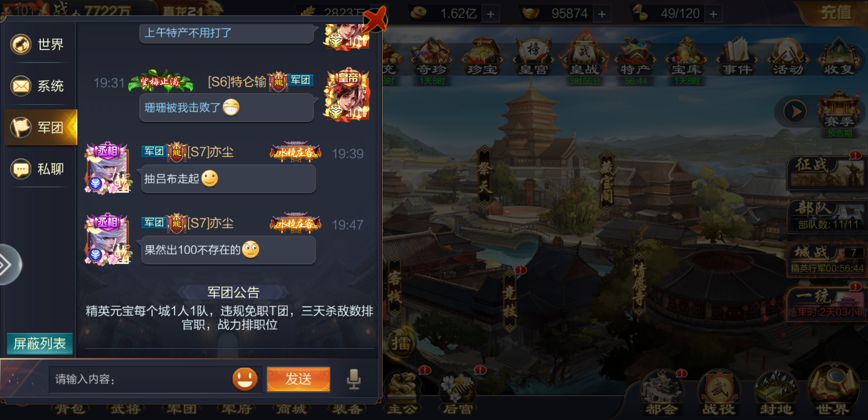
Task: Add more 元宝 with plus button
Action: (x=602, y=14)
